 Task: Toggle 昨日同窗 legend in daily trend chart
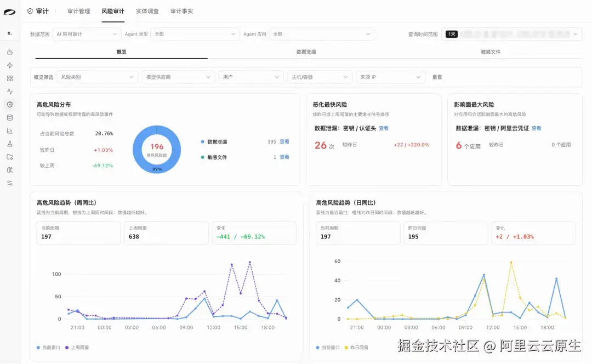(x=356, y=348)
